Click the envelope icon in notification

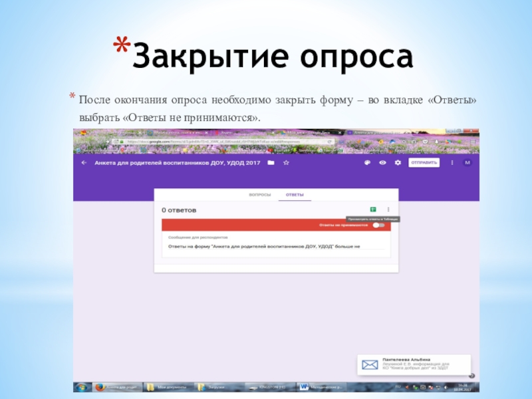pos(370,364)
